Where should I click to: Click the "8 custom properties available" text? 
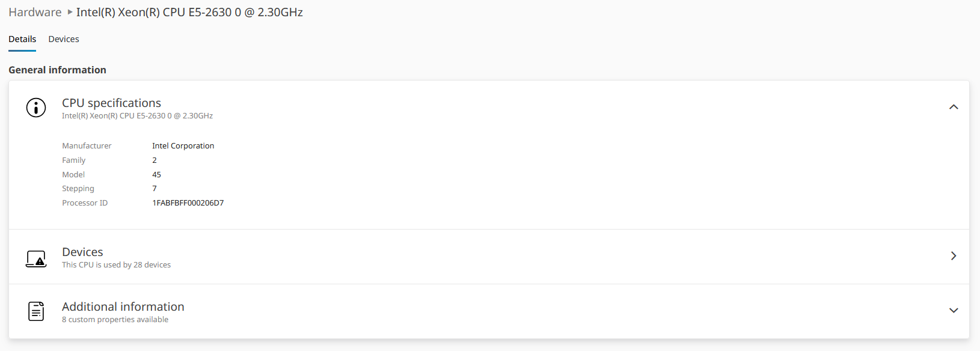click(x=115, y=320)
